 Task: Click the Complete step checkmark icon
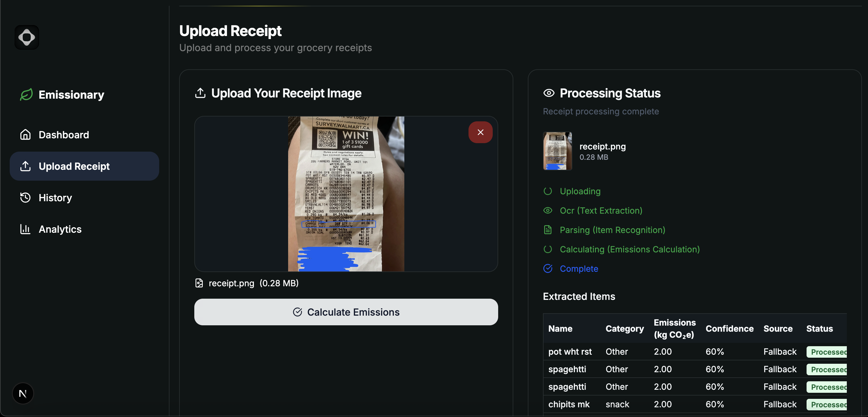click(547, 268)
